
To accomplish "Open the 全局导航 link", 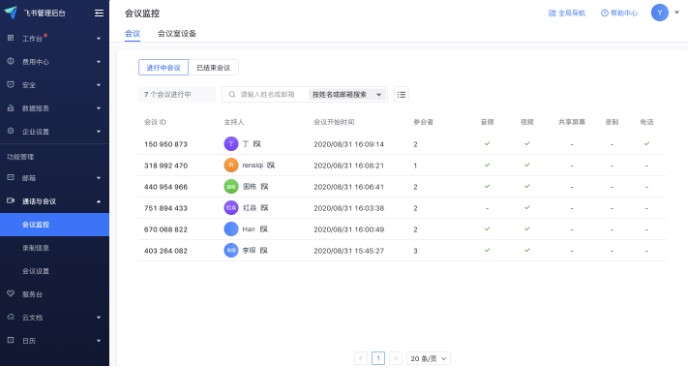I will point(567,13).
